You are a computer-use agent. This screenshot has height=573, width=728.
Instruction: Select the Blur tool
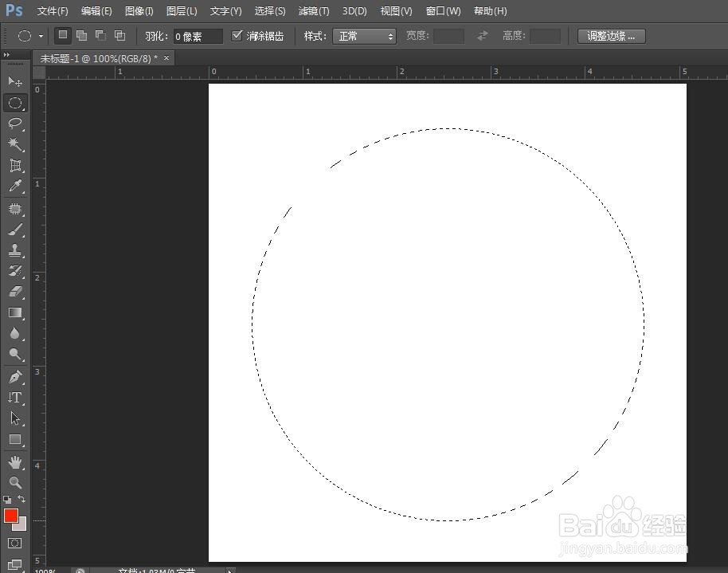(x=15, y=333)
